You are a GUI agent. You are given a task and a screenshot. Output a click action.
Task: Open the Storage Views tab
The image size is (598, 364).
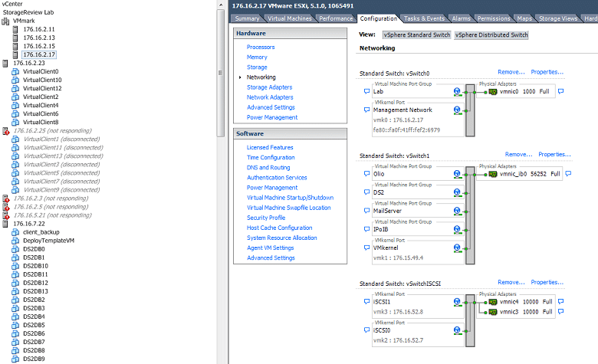[x=558, y=18]
